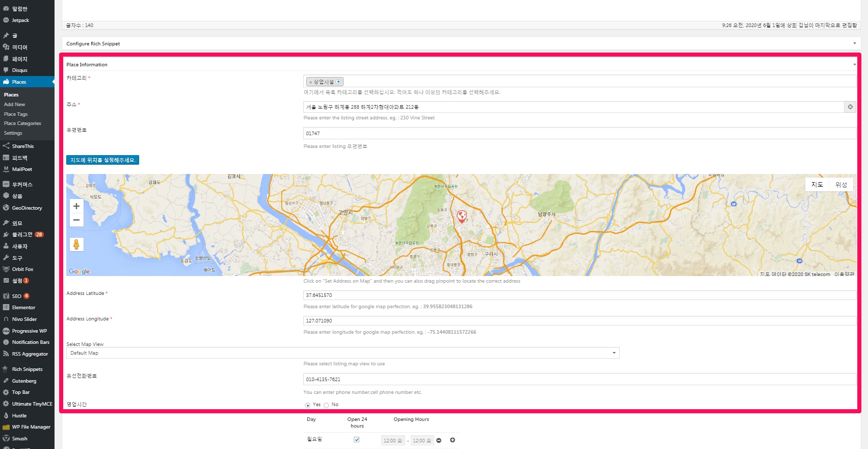Open Jetpack in the sidebar

(x=20, y=20)
